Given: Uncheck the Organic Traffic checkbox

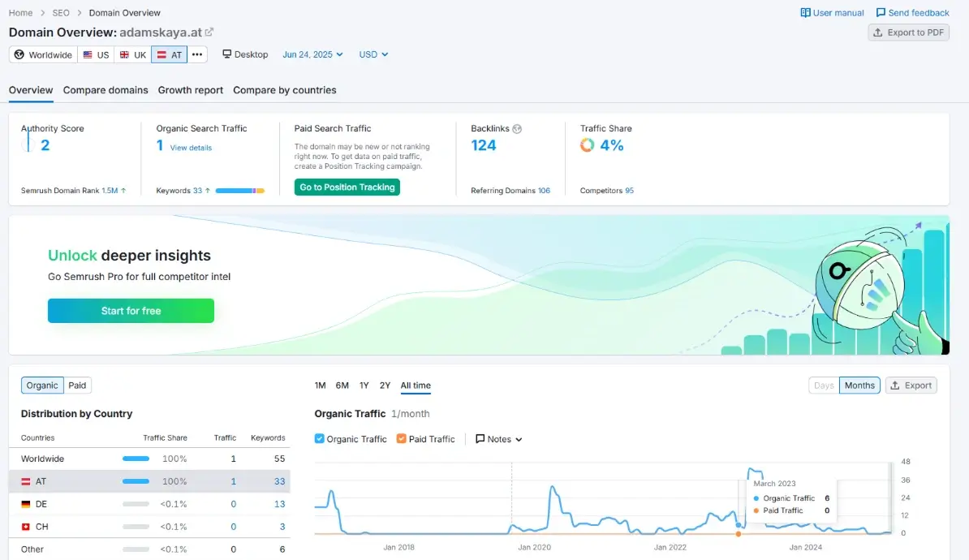Looking at the screenshot, I should pyautogui.click(x=320, y=439).
